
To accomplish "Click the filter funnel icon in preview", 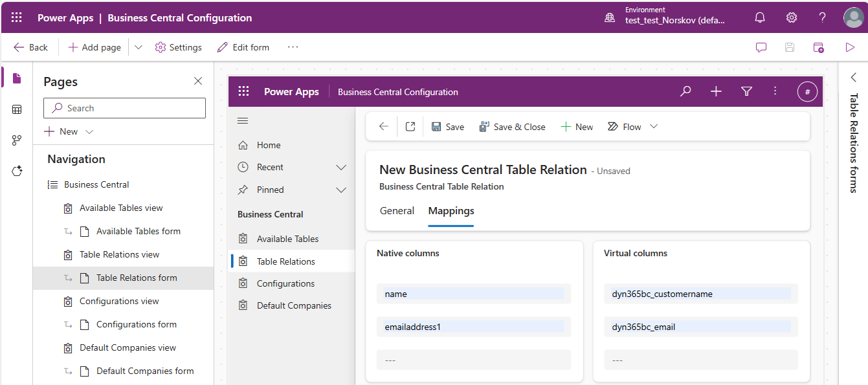I will point(746,92).
